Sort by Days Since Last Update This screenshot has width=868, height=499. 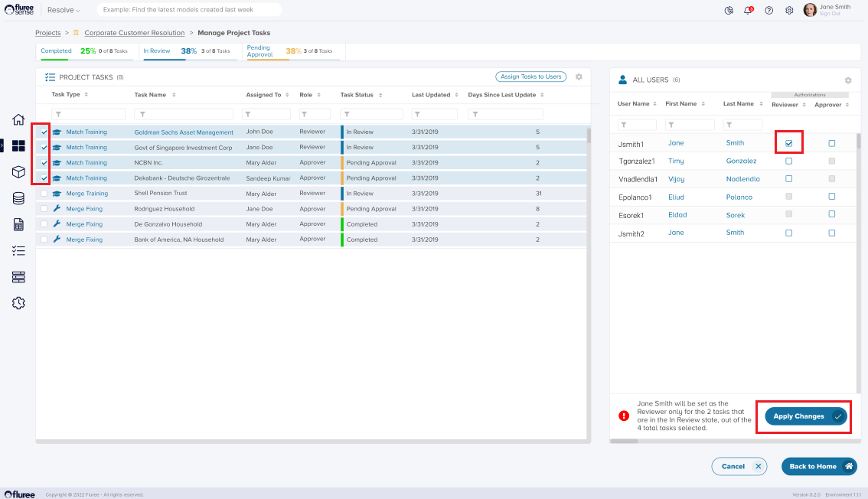542,95
